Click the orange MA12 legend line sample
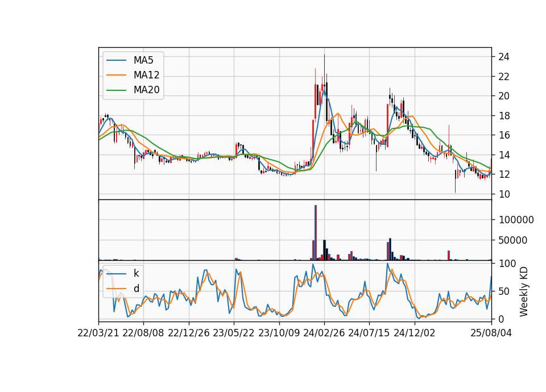546x392 pixels. [x=116, y=75]
